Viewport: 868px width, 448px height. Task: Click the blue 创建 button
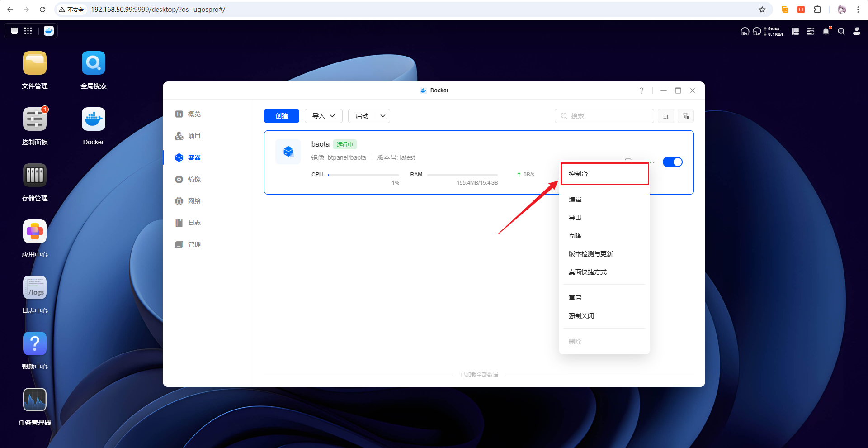pos(281,116)
